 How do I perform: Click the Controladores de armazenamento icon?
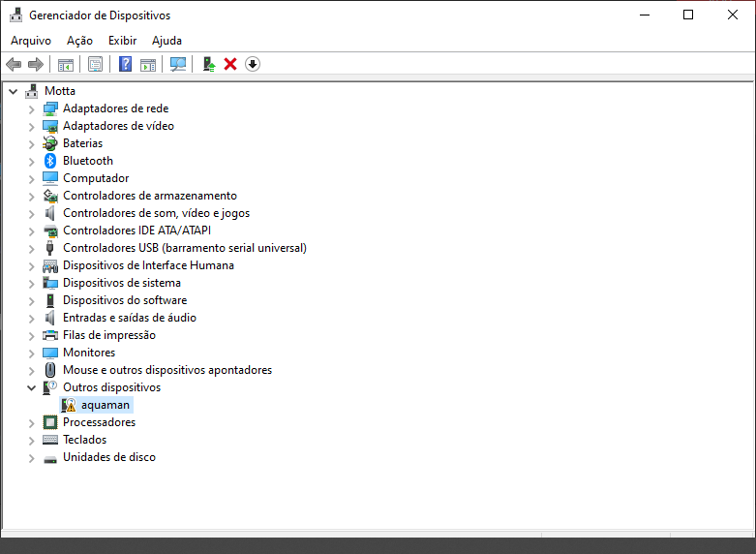(50, 196)
